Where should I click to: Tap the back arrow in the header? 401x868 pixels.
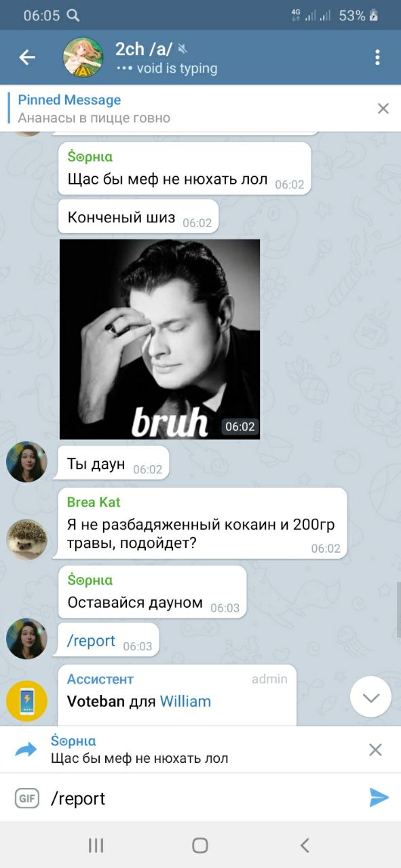pos(27,58)
